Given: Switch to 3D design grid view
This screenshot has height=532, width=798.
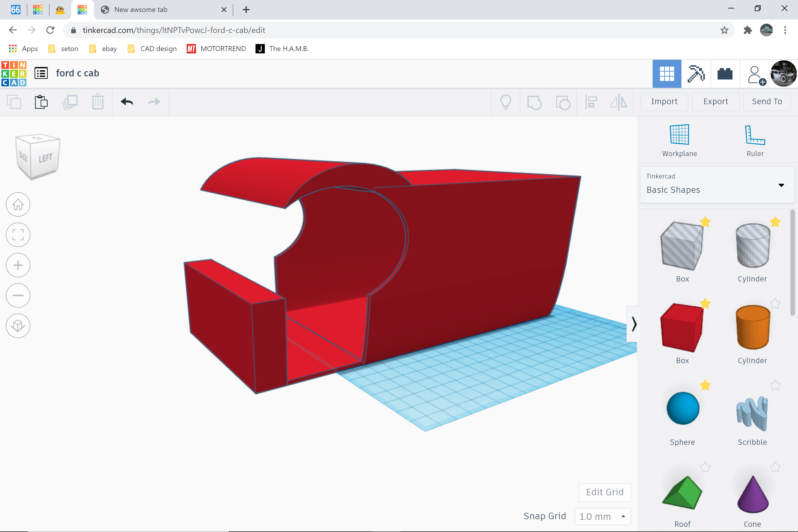Looking at the screenshot, I should pyautogui.click(x=667, y=73).
